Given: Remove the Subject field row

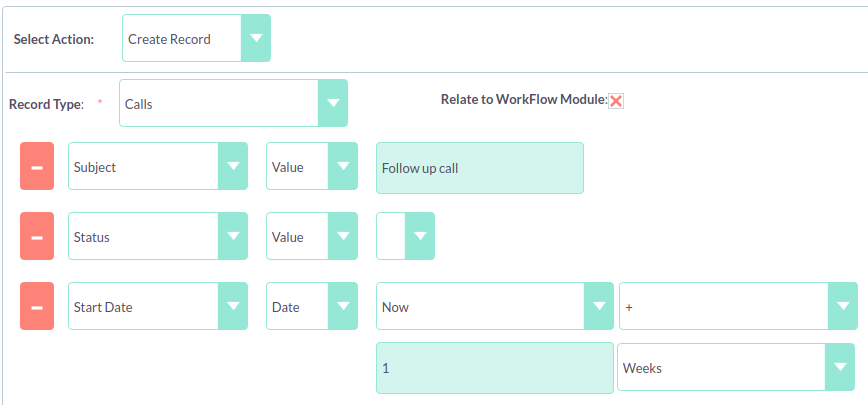Looking at the screenshot, I should pos(37,167).
